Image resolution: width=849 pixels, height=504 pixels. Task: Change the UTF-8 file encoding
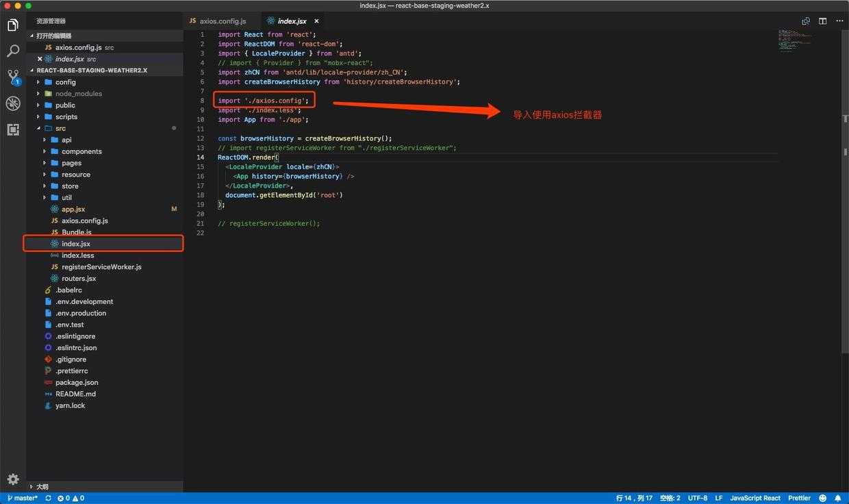click(x=698, y=499)
